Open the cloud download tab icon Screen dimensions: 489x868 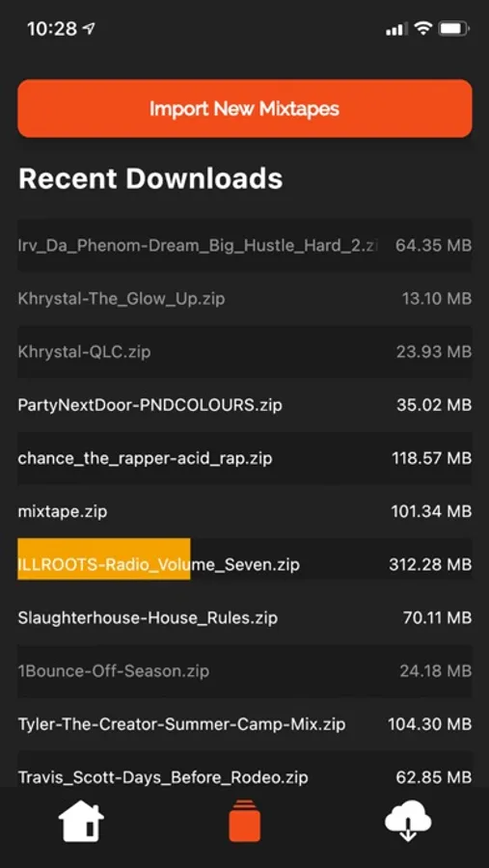[x=408, y=822]
